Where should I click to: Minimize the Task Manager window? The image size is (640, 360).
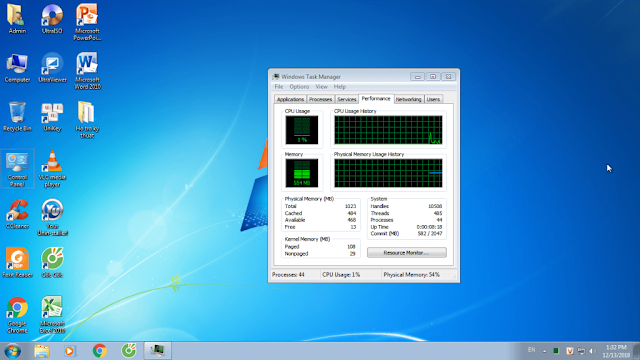click(417, 77)
